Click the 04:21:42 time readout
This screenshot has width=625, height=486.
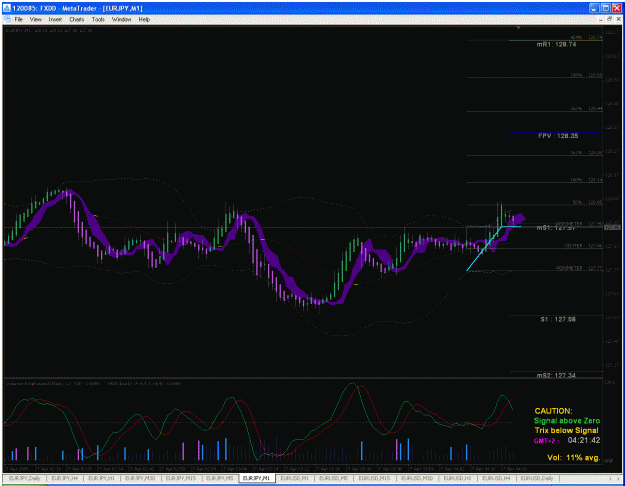[584, 441]
